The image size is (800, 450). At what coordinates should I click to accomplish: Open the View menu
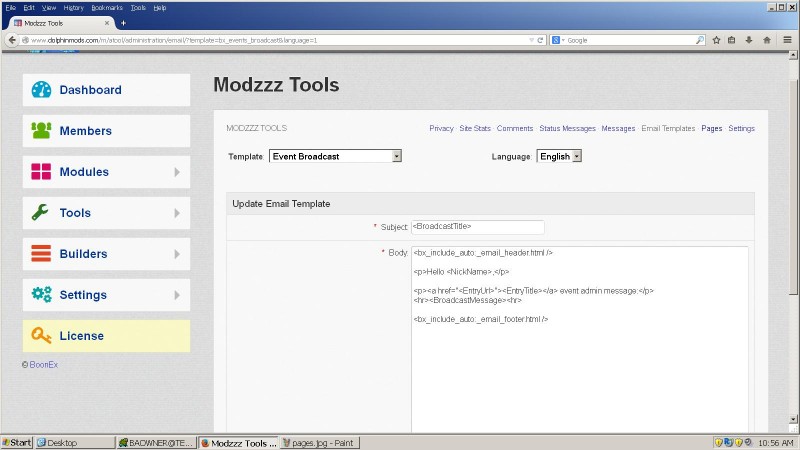(49, 8)
